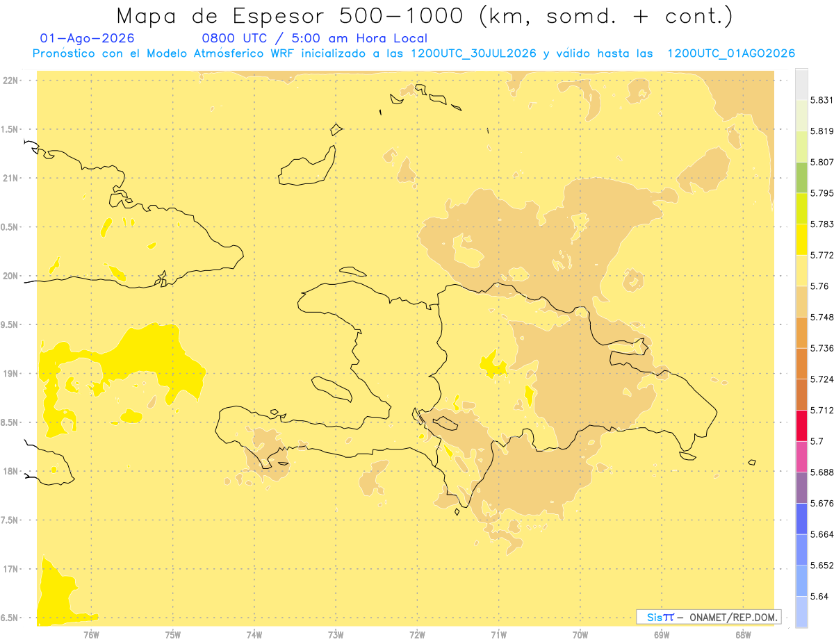The height and width of the screenshot is (644, 834).
Task: Click the 76W longitude label
Action: [91, 635]
